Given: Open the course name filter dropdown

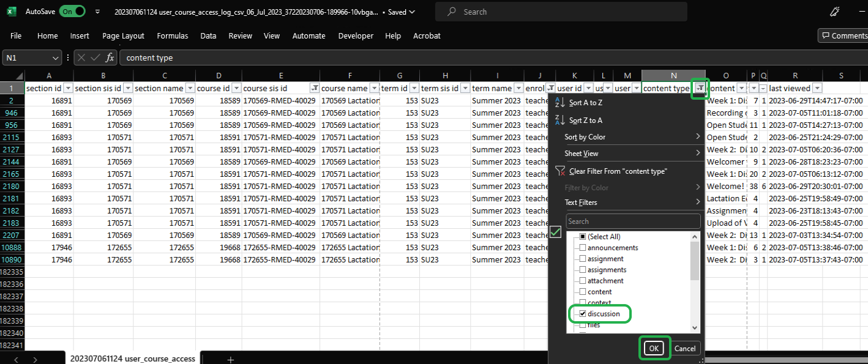Looking at the screenshot, I should click(x=374, y=88).
